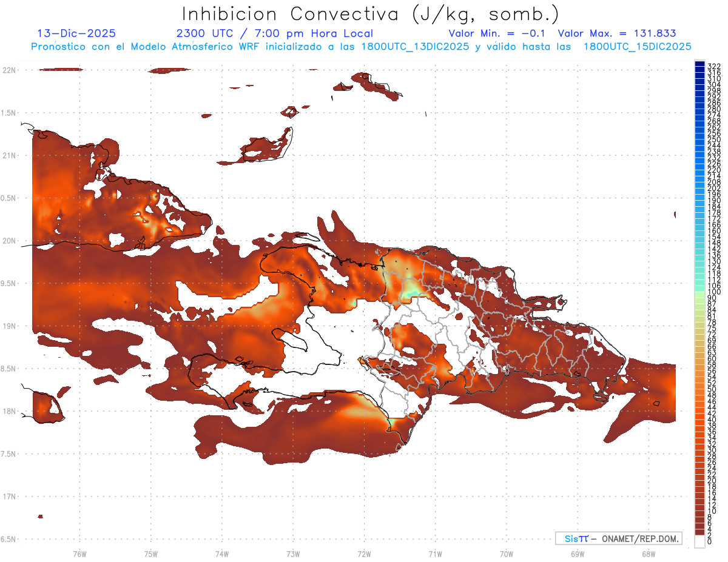
Task: Click the "70W" longitude label
Action: 507,554
